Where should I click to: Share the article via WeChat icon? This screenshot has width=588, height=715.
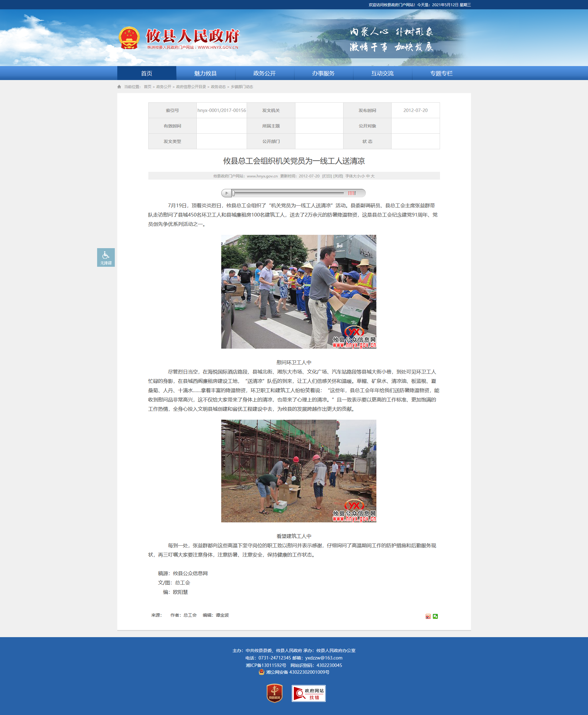click(435, 616)
